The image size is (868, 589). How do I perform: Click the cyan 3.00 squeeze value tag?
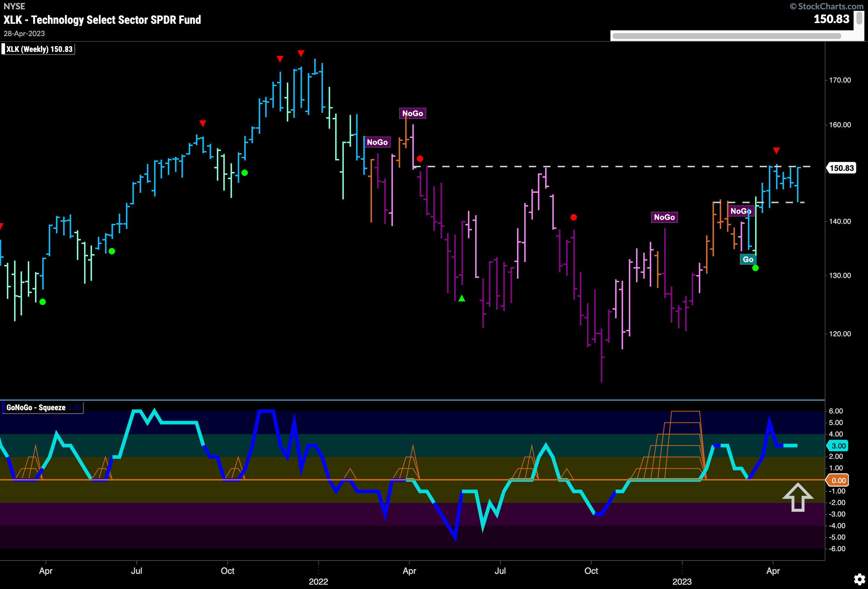(x=837, y=446)
